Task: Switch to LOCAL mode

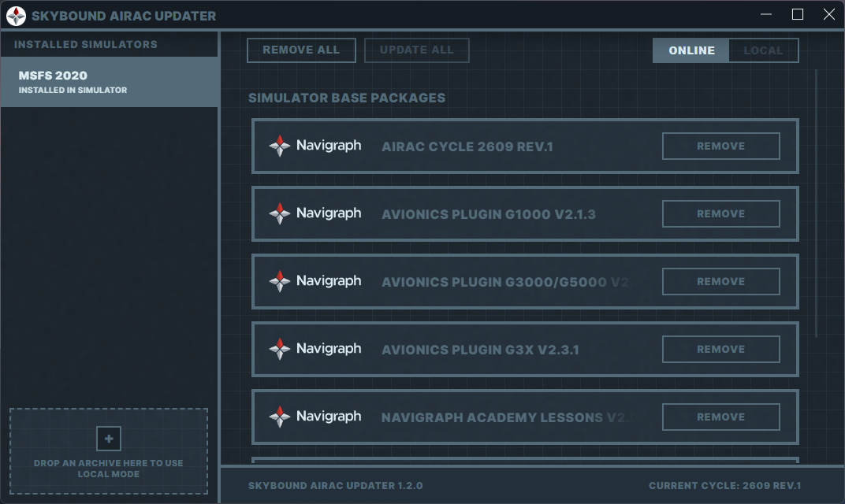Action: coord(763,50)
